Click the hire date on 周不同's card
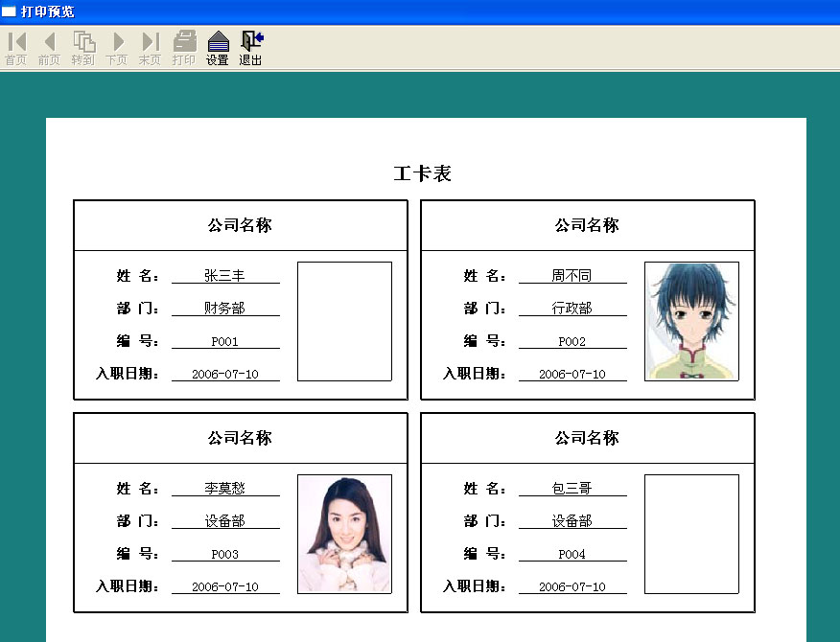Screen dimensions: 840x642 pos(572,375)
